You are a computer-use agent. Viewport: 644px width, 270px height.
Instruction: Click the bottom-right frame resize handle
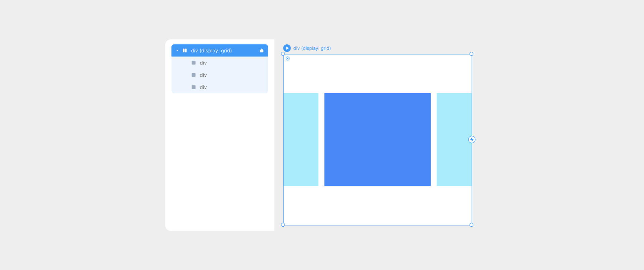[471, 225]
